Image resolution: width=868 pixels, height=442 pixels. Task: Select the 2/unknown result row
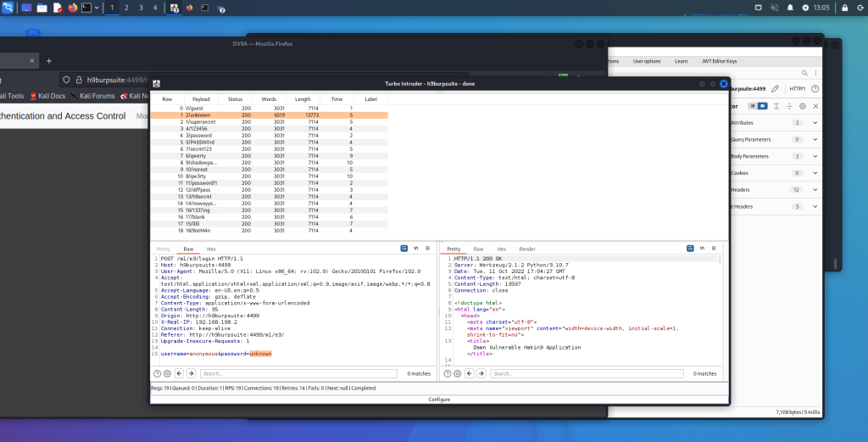269,115
